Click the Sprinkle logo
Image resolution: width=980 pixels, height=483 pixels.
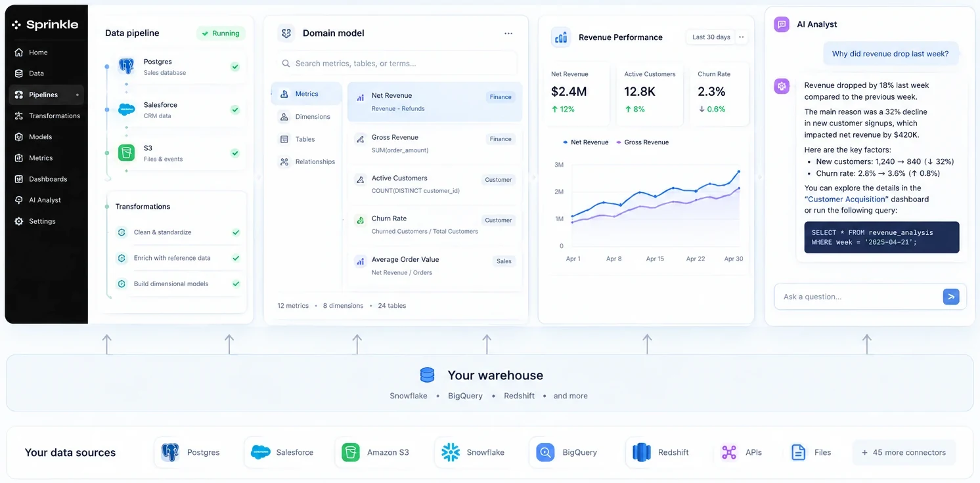45,25
